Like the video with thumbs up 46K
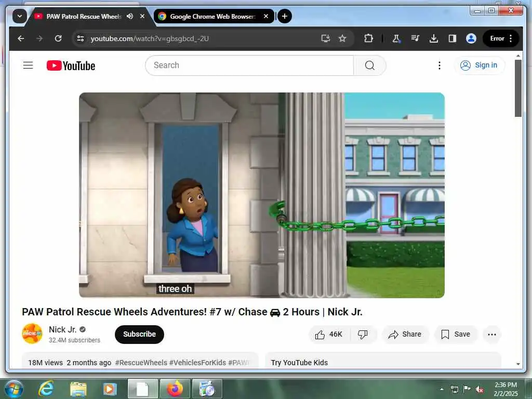 (328, 335)
